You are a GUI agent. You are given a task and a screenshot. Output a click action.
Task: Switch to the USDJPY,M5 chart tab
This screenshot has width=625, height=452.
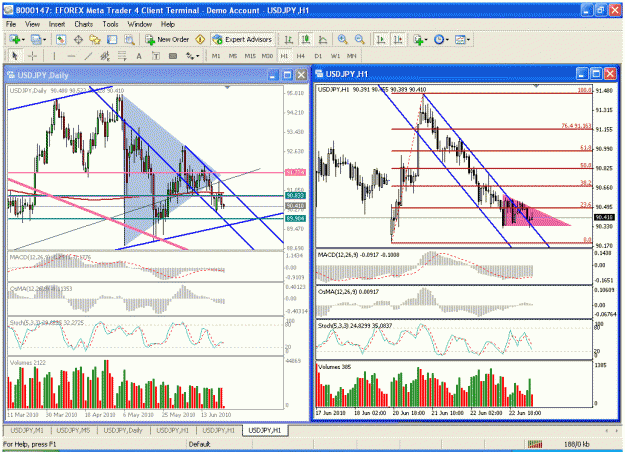[73, 430]
